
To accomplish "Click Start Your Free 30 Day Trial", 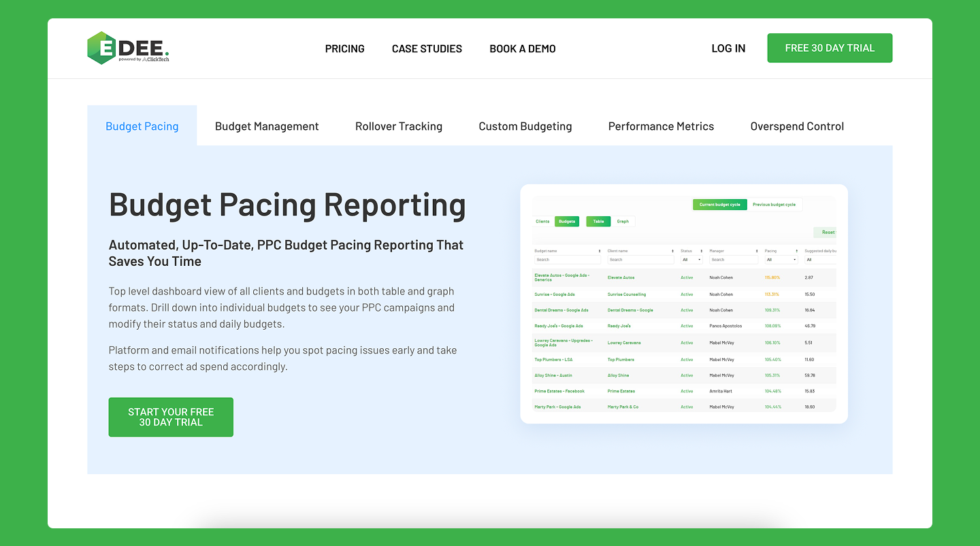I will pyautogui.click(x=171, y=417).
